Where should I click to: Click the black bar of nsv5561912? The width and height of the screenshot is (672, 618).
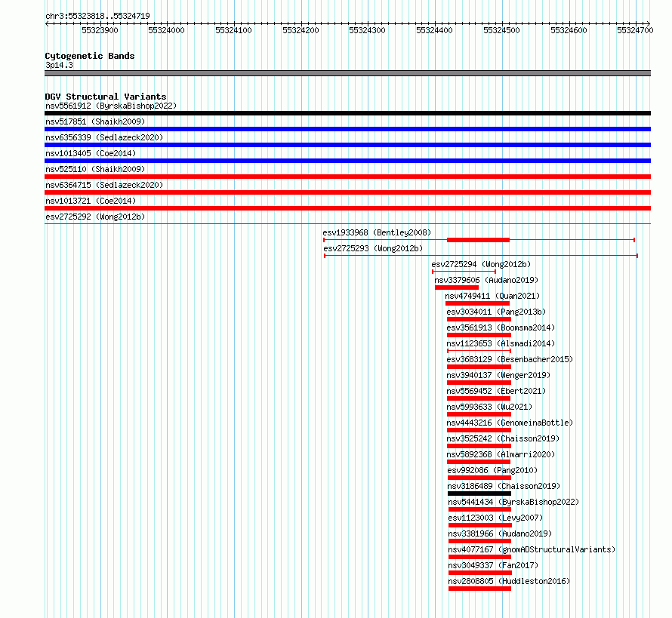tap(347, 113)
